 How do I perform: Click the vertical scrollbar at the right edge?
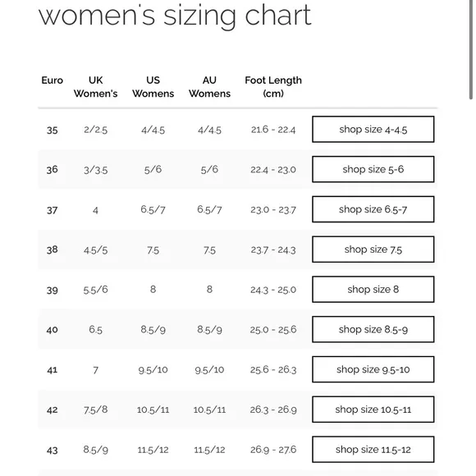(471, 49)
